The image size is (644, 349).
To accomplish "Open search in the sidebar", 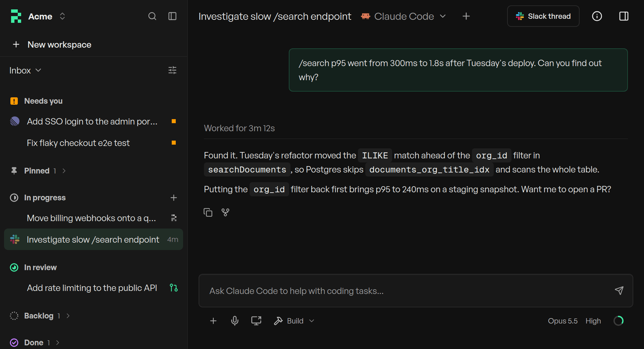I will click(x=152, y=16).
